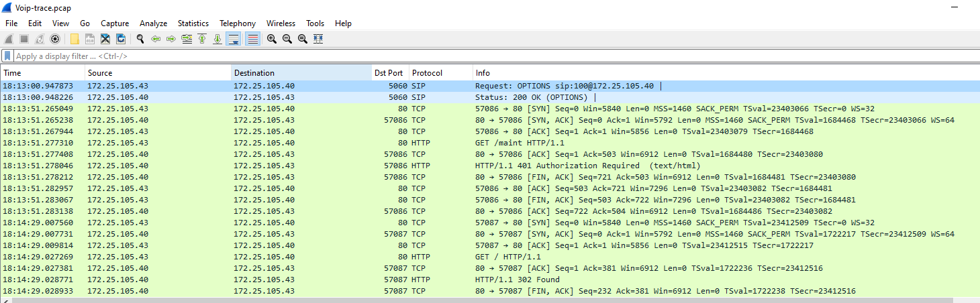
Task: Click the open capture file icon
Action: click(x=75, y=39)
